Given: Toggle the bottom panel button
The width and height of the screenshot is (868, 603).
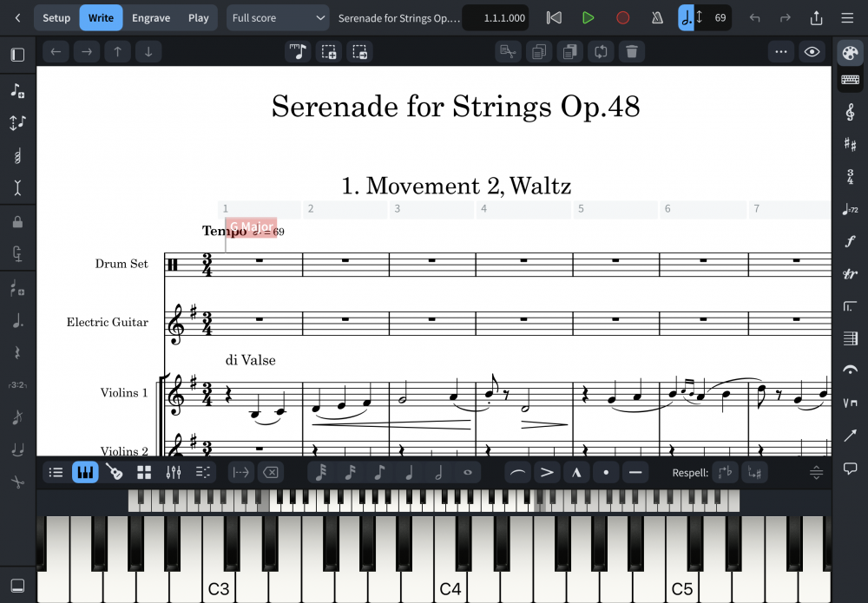Looking at the screenshot, I should 17,586.
